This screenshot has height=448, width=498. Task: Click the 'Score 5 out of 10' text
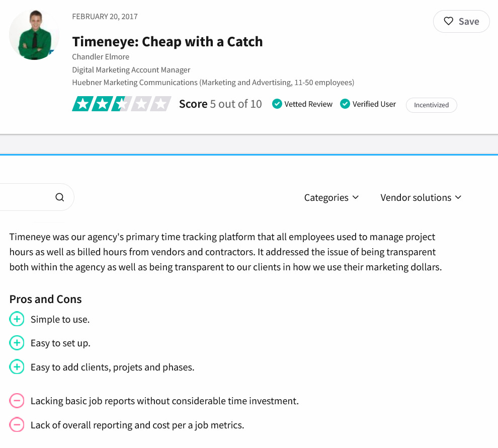[x=220, y=104]
